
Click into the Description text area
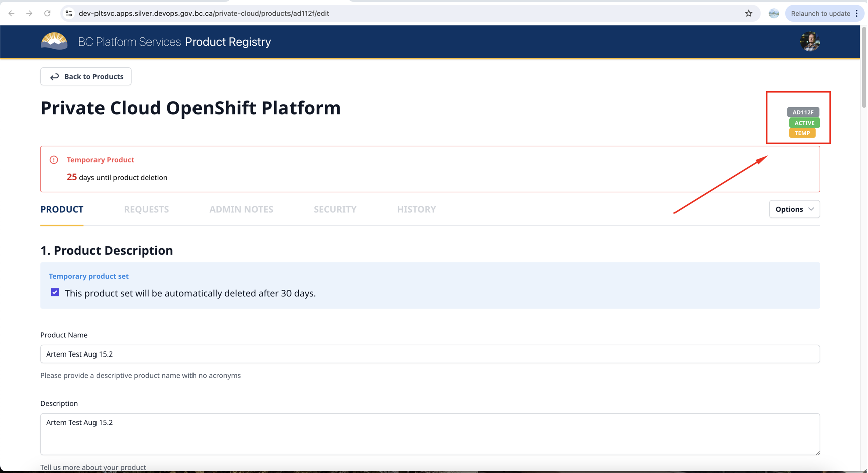(x=430, y=434)
